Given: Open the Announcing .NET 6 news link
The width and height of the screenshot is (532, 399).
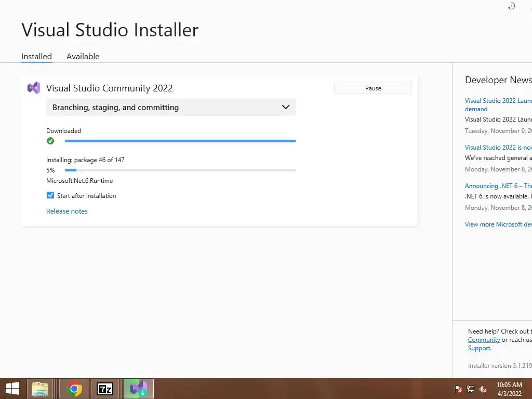Looking at the screenshot, I should [498, 185].
